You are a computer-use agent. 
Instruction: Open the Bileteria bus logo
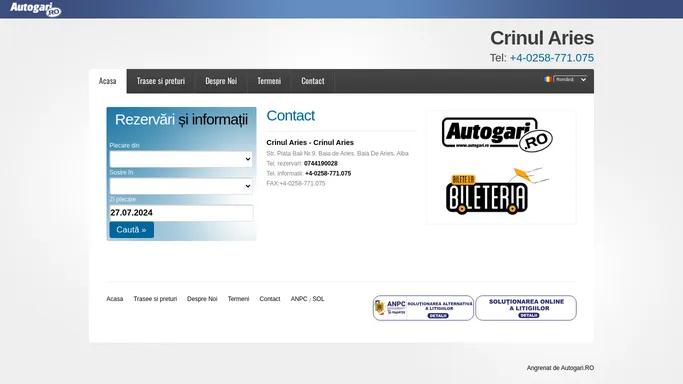[497, 191]
